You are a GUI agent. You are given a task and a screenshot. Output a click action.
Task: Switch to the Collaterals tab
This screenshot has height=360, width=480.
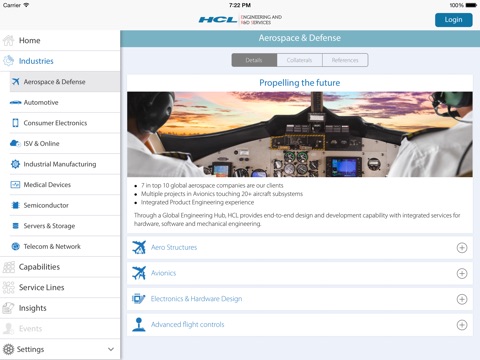tap(299, 60)
